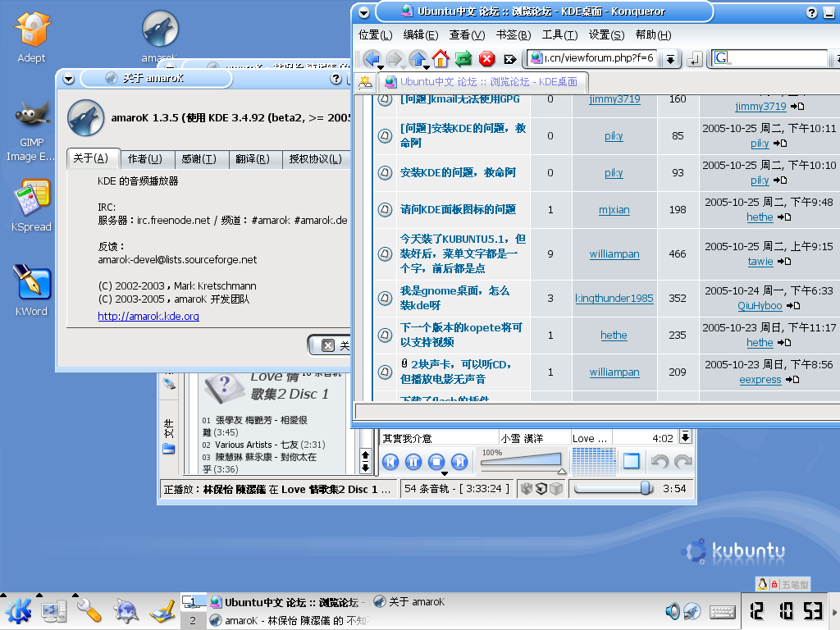Open forum thread 请问KDE面板图标的问题

458,209
